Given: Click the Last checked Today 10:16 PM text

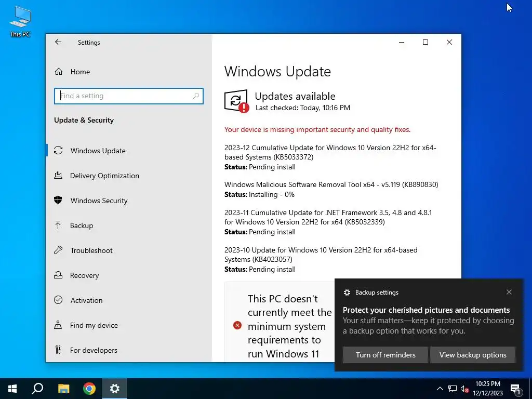Looking at the screenshot, I should [x=303, y=108].
